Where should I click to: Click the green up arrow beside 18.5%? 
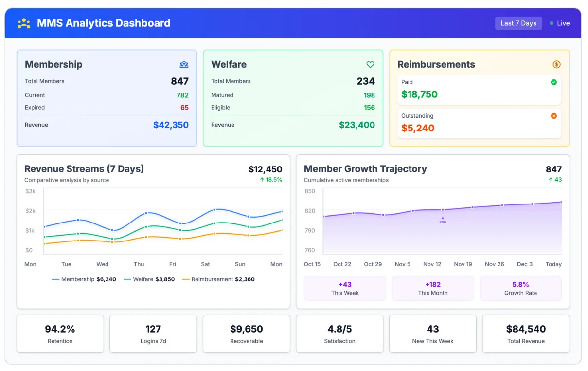[x=262, y=180]
